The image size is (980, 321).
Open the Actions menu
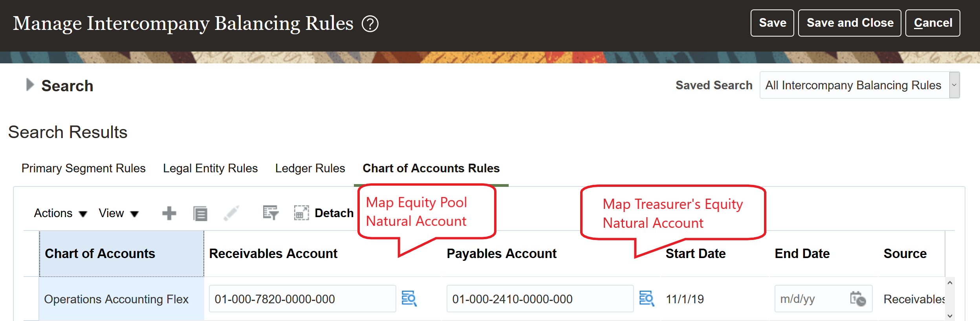(60, 213)
